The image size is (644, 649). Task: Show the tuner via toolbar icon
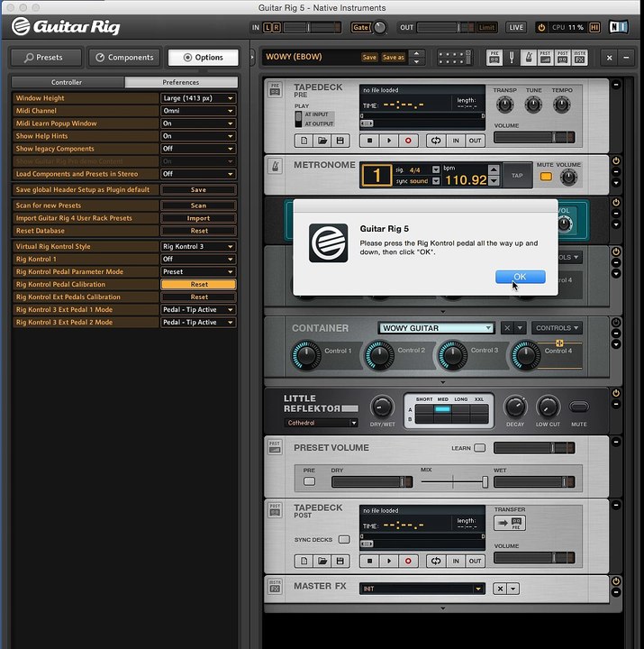(512, 58)
